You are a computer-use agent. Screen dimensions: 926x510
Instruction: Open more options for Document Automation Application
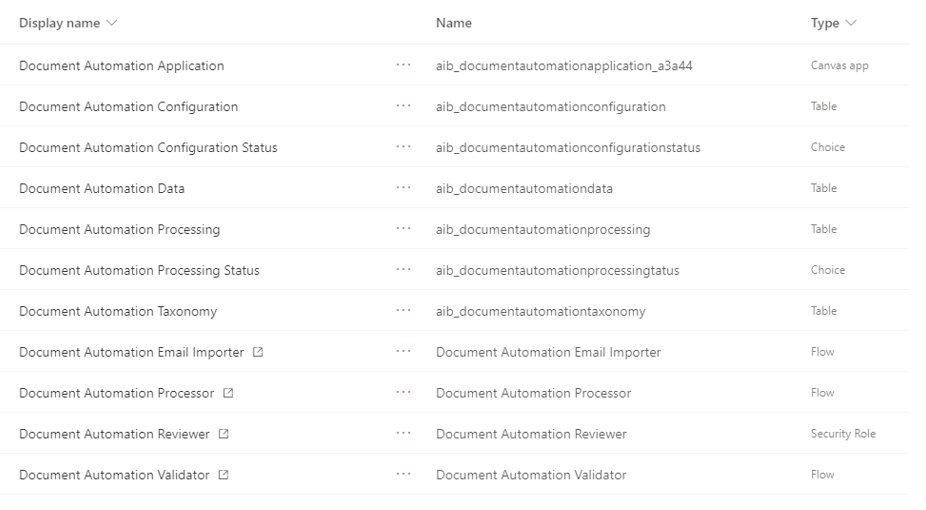[x=403, y=65]
